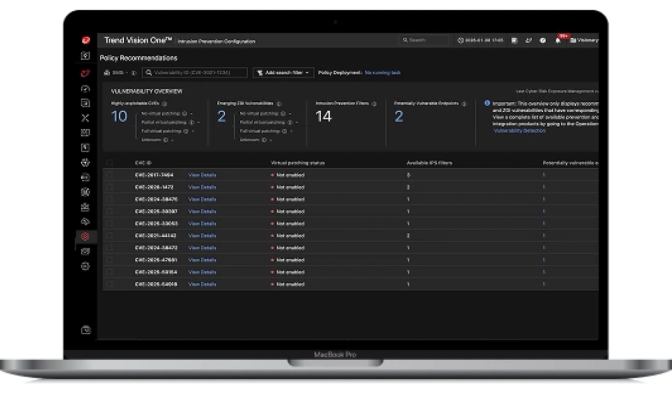Image resolution: width=672 pixels, height=394 pixels.
Task: Open the Visionary account menu
Action: click(x=584, y=40)
